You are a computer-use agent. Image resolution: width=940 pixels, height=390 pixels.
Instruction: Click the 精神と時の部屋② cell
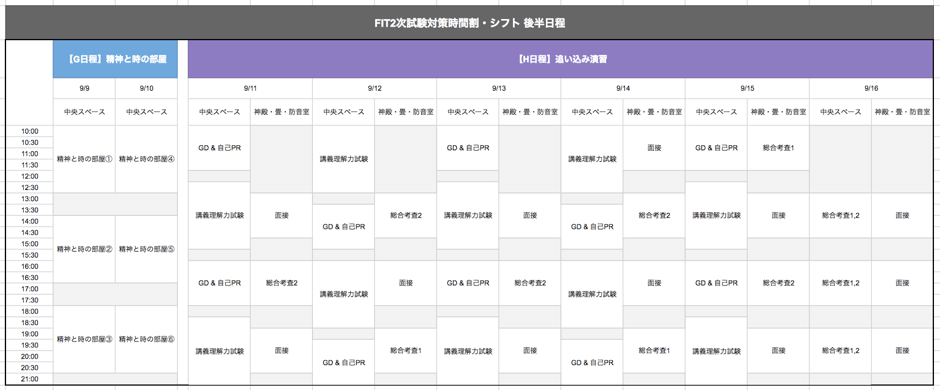coord(84,249)
